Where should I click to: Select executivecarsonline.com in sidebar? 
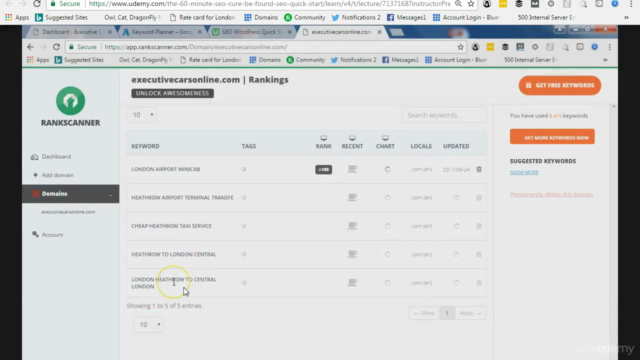(68, 212)
